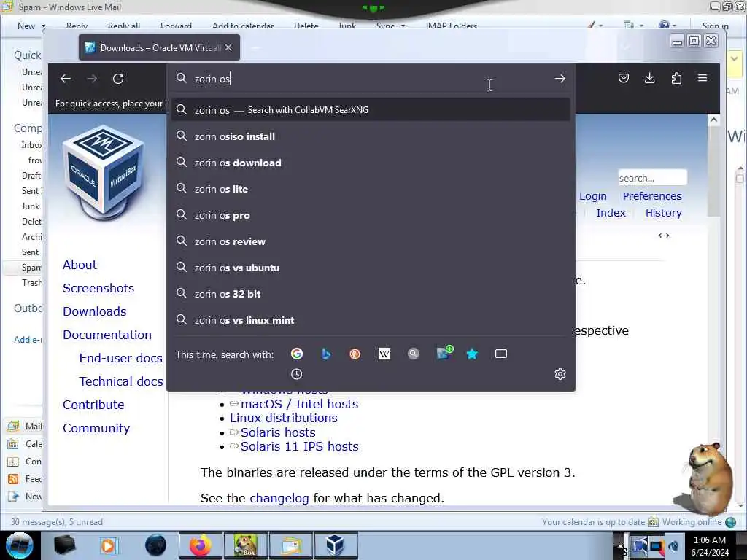This screenshot has height=560, width=747.
Task: Search open tabs with the tab icon
Action: point(500,354)
